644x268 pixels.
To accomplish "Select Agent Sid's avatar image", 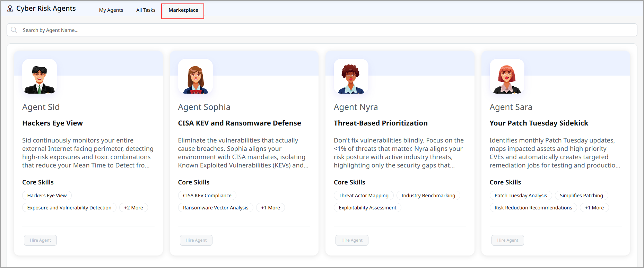I will pyautogui.click(x=40, y=77).
